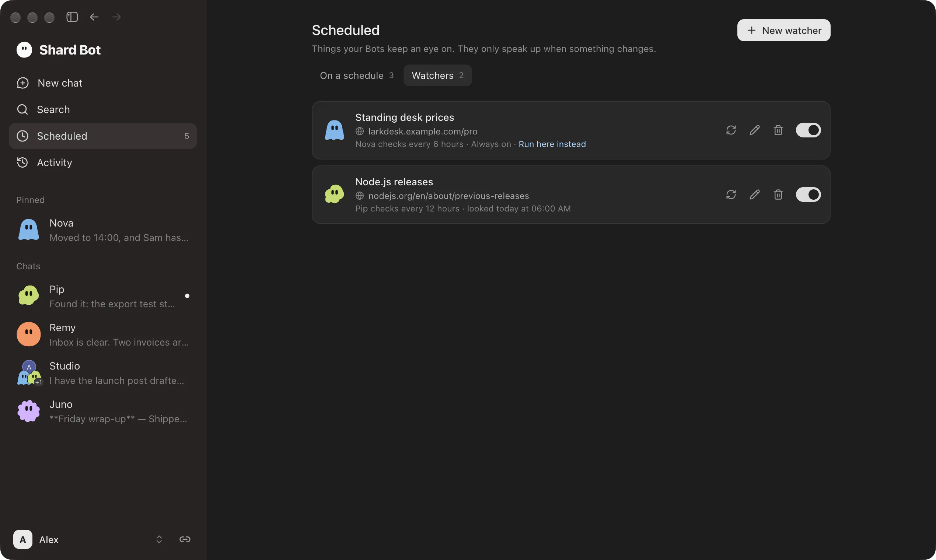Start a New chat
Viewport: 936px width, 560px height.
click(x=103, y=83)
